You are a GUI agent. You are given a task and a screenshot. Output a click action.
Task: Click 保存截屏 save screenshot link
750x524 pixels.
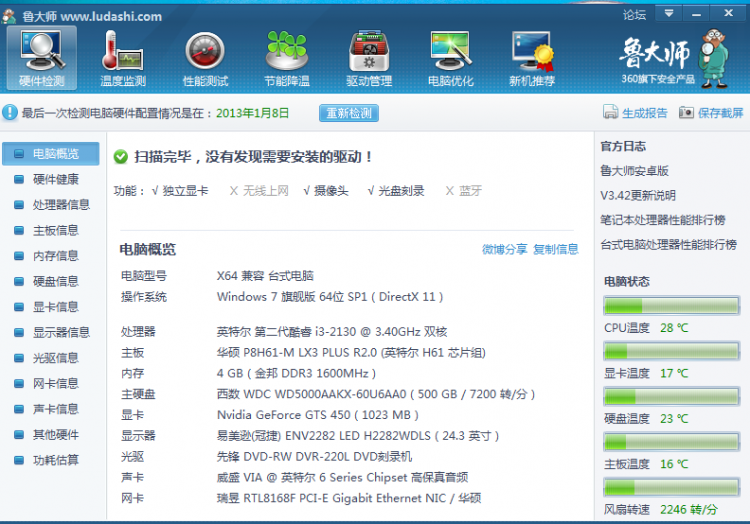pyautogui.click(x=720, y=113)
